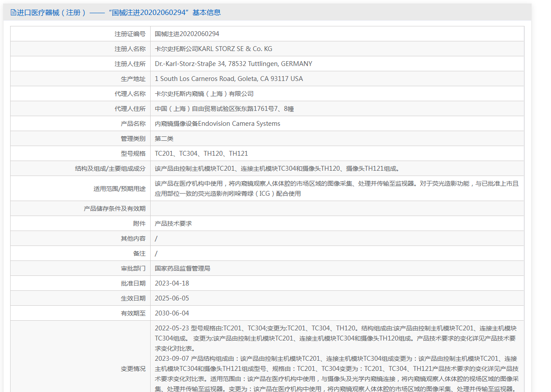This screenshot has height=392, width=551.
Task: Select agent name 卡尔史托斯内窥镜（上海）有限公司
Action: (x=204, y=94)
